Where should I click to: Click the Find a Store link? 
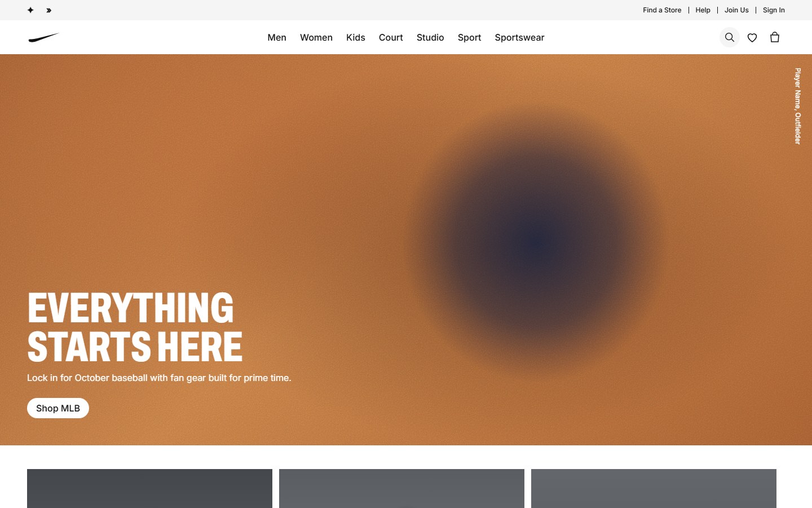tap(662, 10)
